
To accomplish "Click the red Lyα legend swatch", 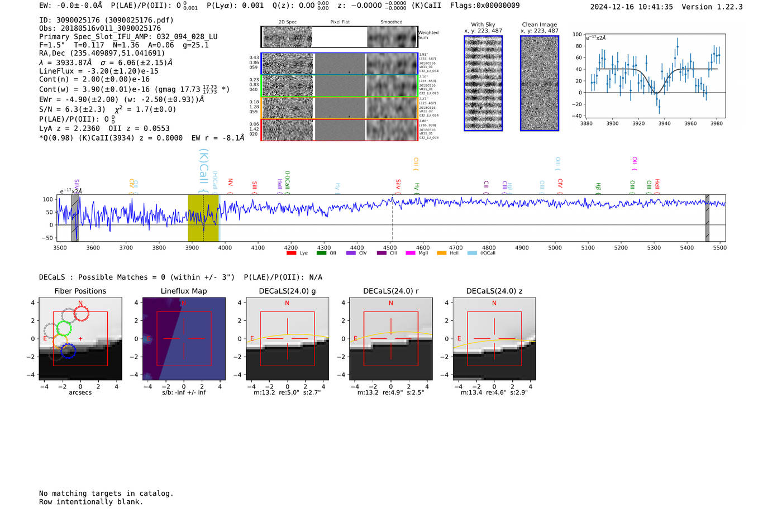I will (291, 253).
